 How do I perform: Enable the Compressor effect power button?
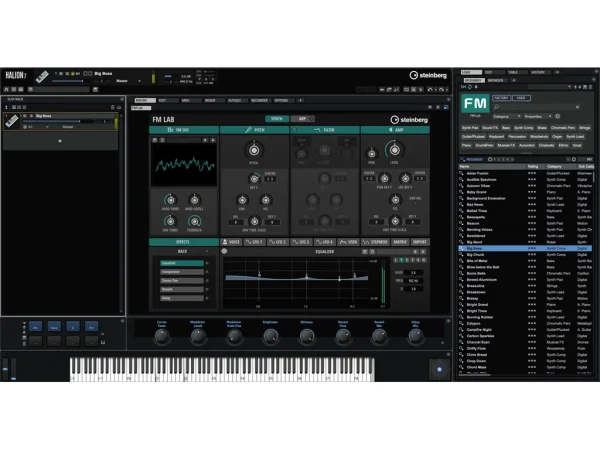pyautogui.click(x=207, y=272)
